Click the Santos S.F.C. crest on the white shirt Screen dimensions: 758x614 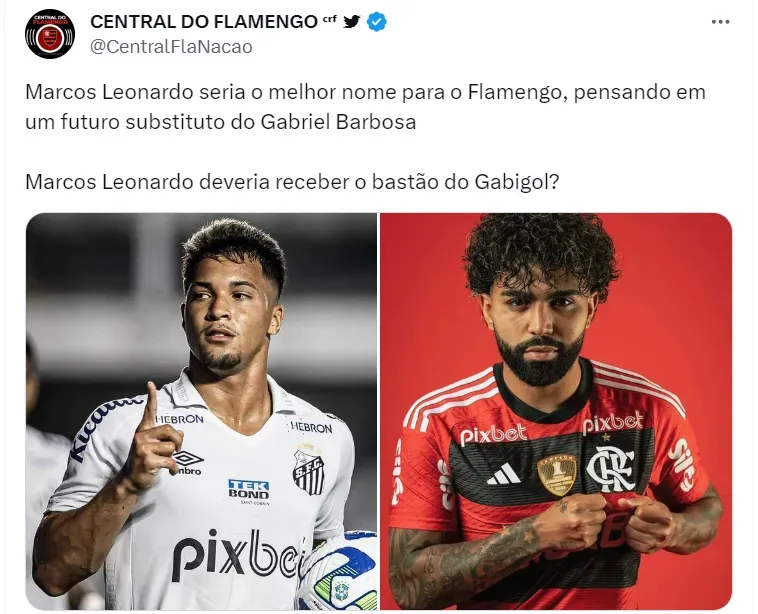pos(308,470)
